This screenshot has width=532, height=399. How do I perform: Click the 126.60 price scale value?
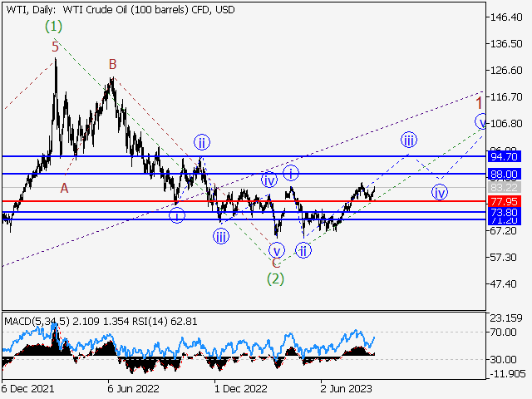(x=506, y=70)
